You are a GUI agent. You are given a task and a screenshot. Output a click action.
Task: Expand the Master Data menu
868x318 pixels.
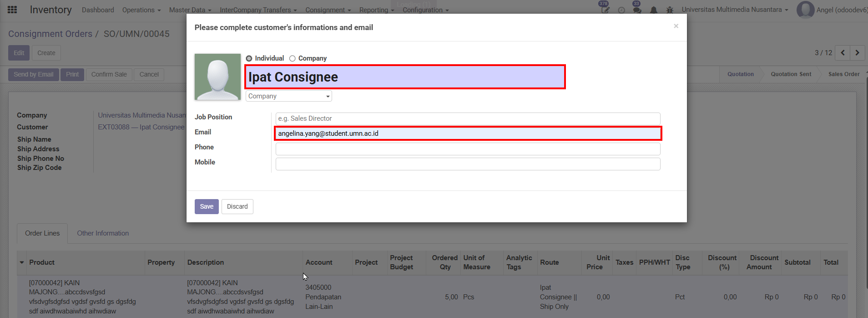[190, 10]
